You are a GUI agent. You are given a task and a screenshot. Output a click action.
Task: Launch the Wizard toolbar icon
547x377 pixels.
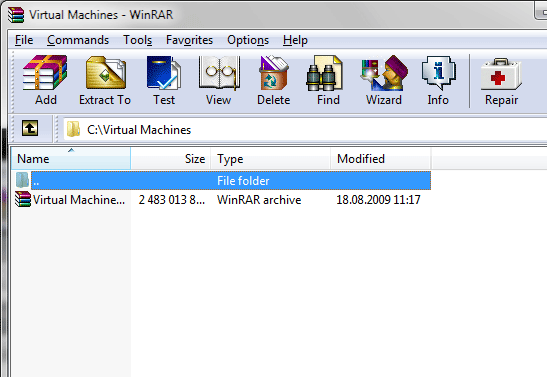384,73
